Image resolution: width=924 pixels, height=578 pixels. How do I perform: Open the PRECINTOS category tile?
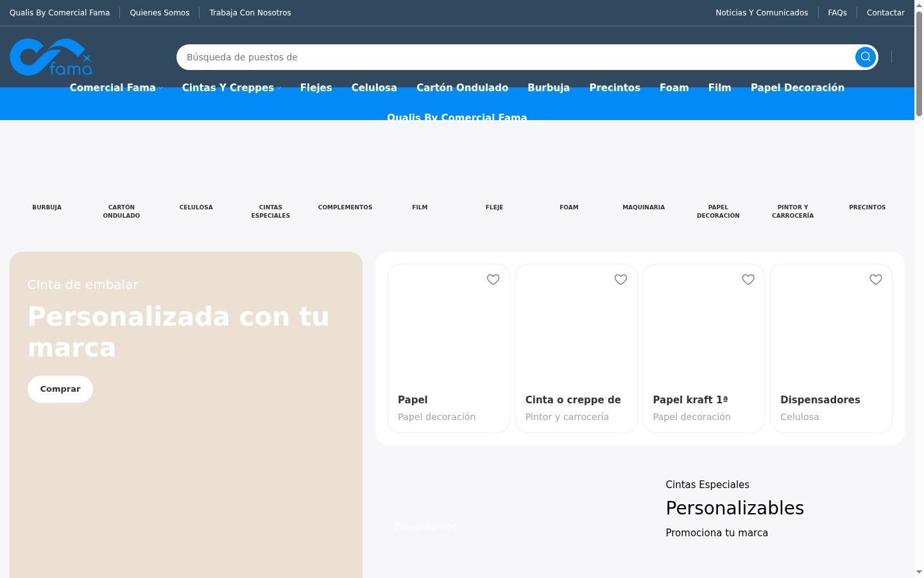pyautogui.click(x=868, y=207)
